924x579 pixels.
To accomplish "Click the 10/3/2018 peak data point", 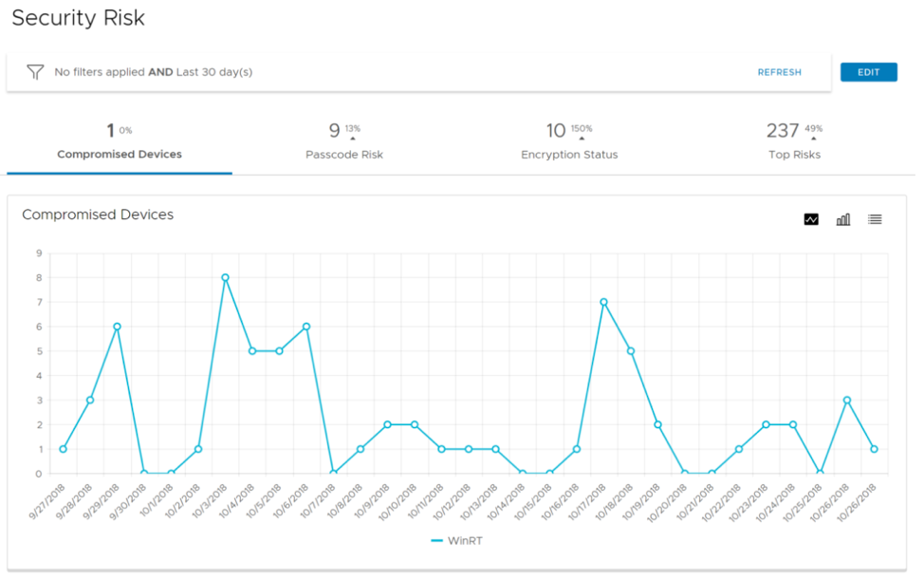I will tap(226, 278).
